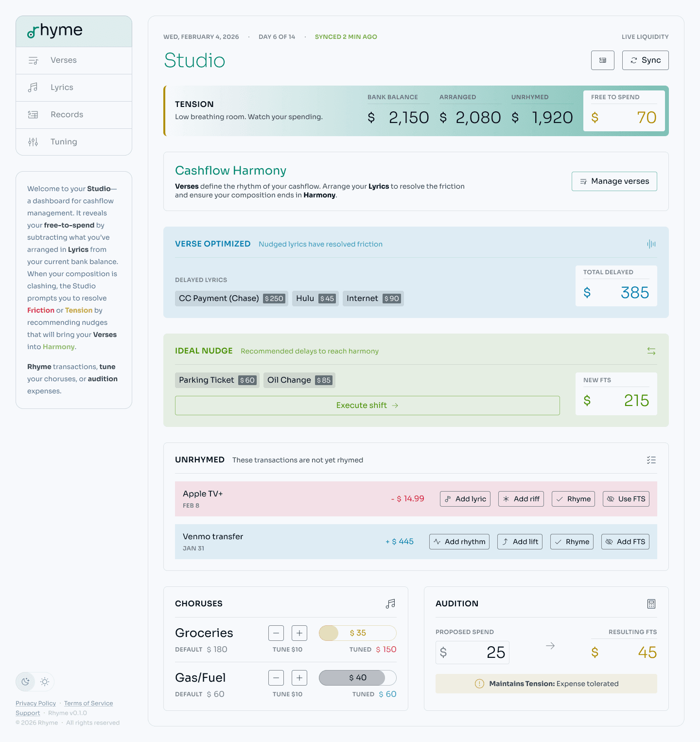The height and width of the screenshot is (742, 700).
Task: Click the arrow icon between spend and FTS
Action: tap(550, 646)
